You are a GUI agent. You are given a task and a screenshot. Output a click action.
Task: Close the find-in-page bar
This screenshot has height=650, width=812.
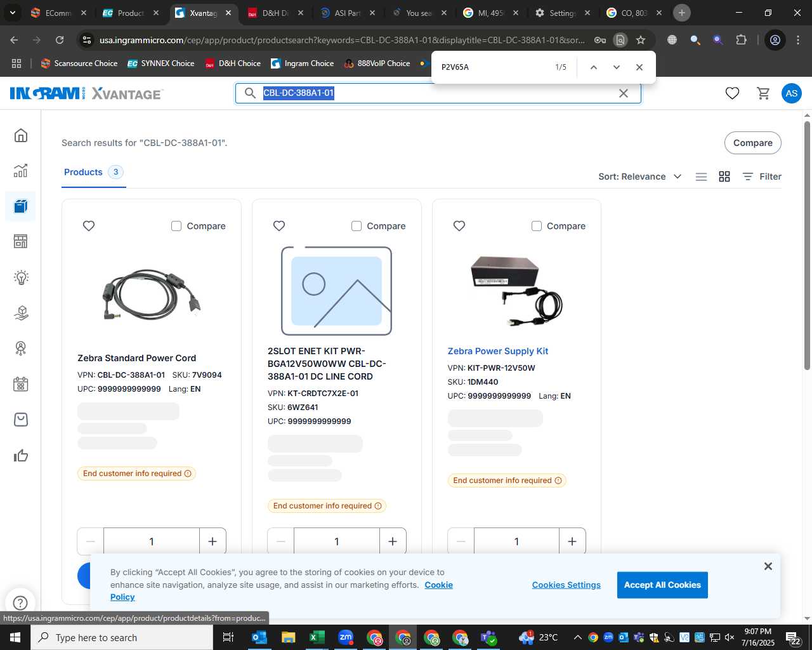point(639,67)
